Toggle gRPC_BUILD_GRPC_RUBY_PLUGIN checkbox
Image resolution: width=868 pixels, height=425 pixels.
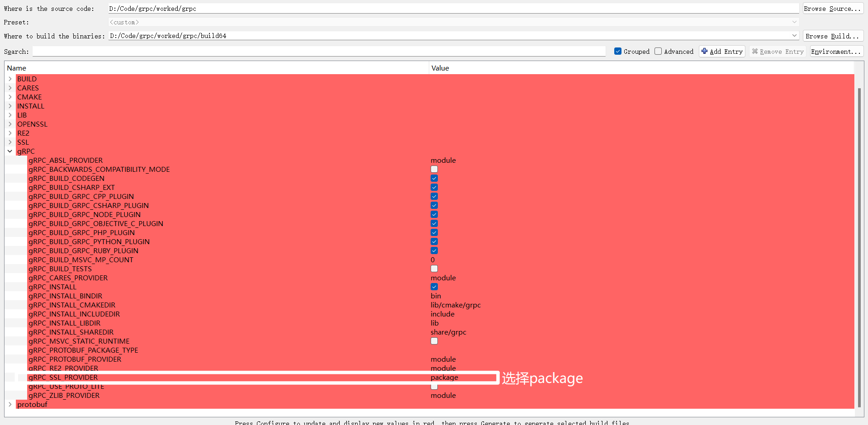pyautogui.click(x=434, y=251)
